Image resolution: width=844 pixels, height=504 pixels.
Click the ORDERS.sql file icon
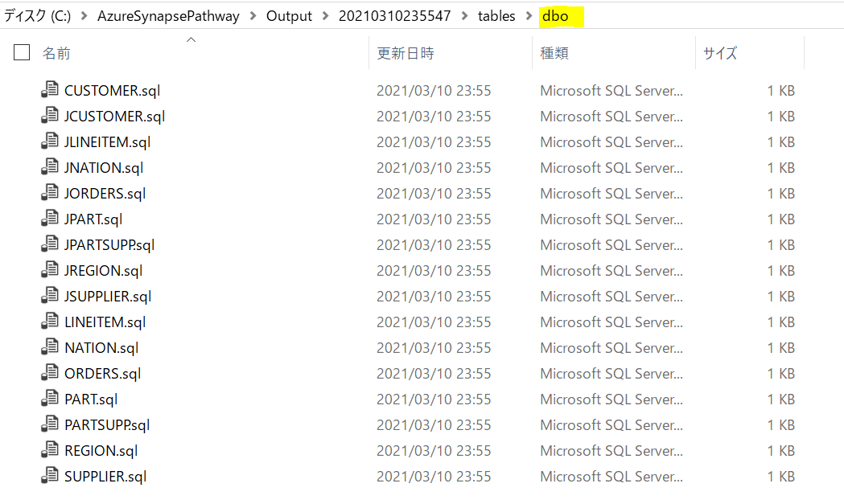click(x=50, y=373)
